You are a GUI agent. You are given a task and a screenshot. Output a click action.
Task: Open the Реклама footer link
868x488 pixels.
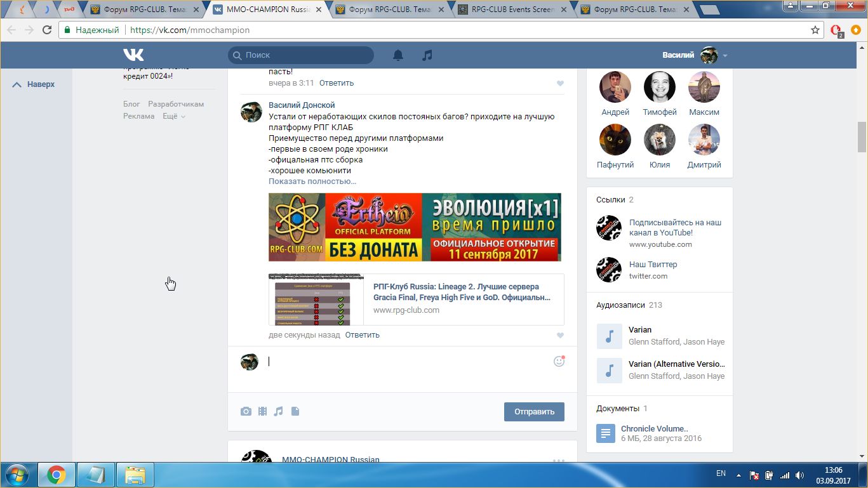coord(139,116)
